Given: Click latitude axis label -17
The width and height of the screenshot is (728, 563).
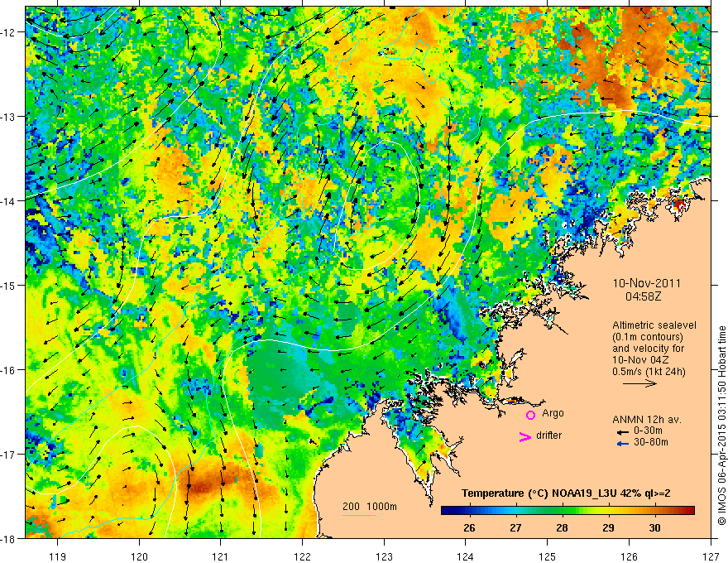Looking at the screenshot, I should (9, 454).
